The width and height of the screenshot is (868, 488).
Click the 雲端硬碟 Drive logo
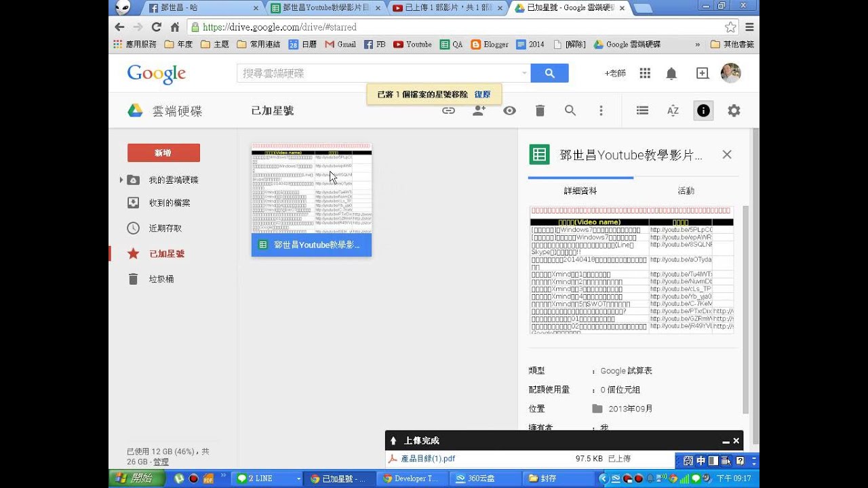165,111
